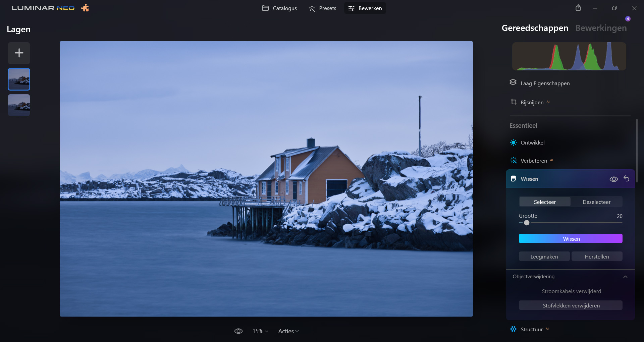
Task: Switch to Deselecteer brush mode
Action: pos(596,202)
